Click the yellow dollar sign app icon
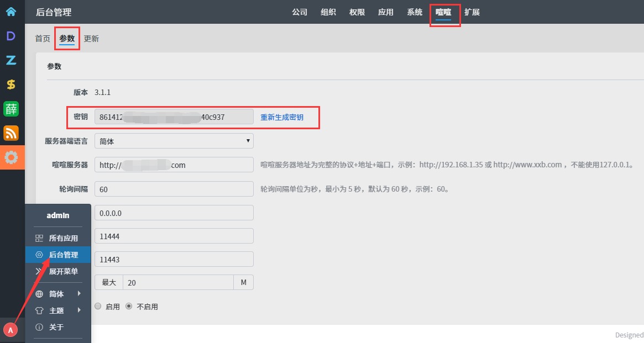The height and width of the screenshot is (343, 644). [11, 85]
